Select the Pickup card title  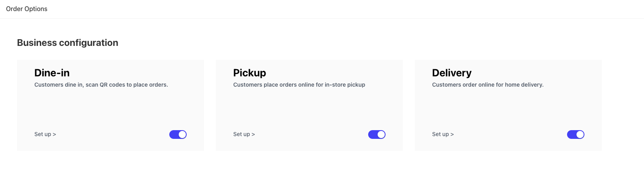pos(249,73)
